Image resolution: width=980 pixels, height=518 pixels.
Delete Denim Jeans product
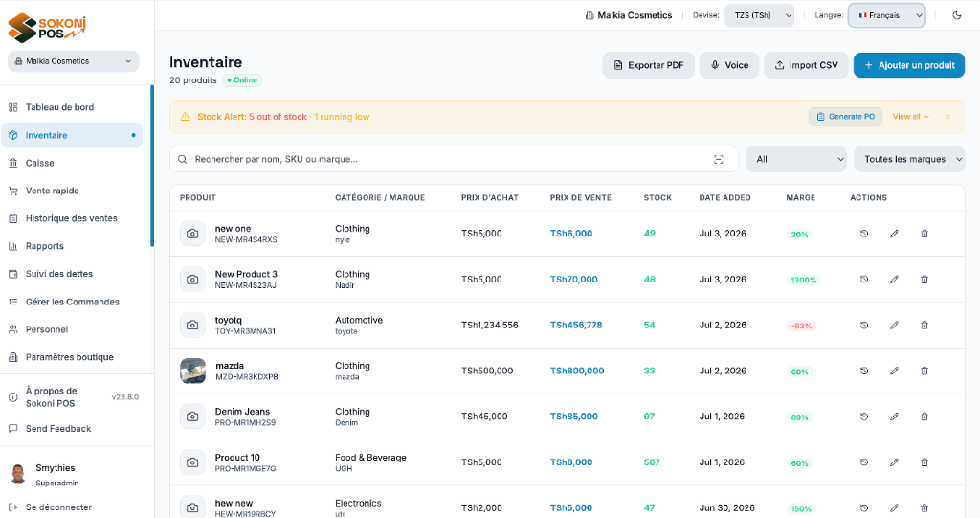pyautogui.click(x=924, y=416)
